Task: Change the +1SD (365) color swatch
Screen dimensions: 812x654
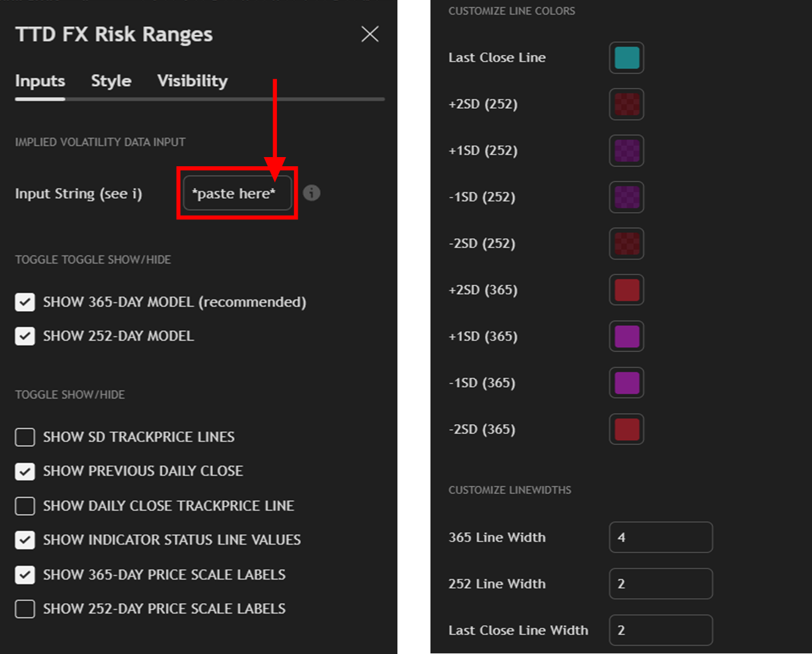Action: click(626, 337)
